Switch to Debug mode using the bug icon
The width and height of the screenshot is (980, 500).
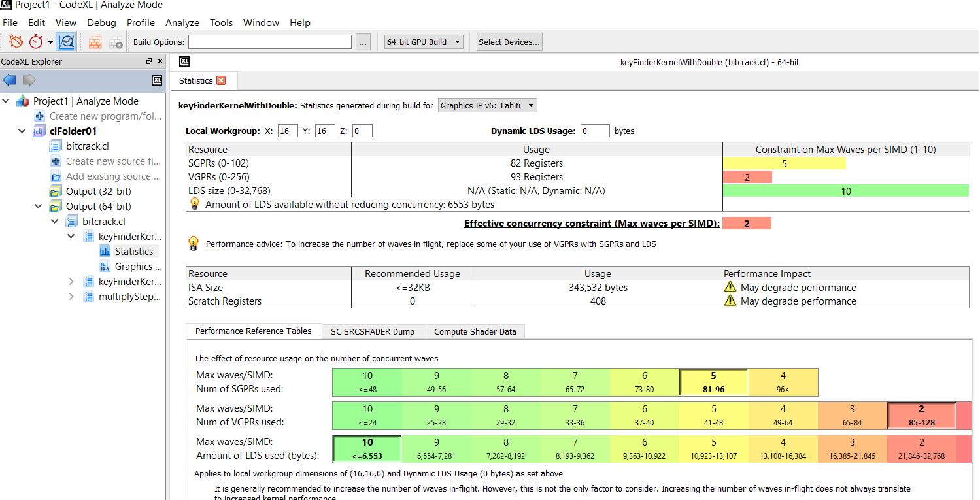click(14, 41)
